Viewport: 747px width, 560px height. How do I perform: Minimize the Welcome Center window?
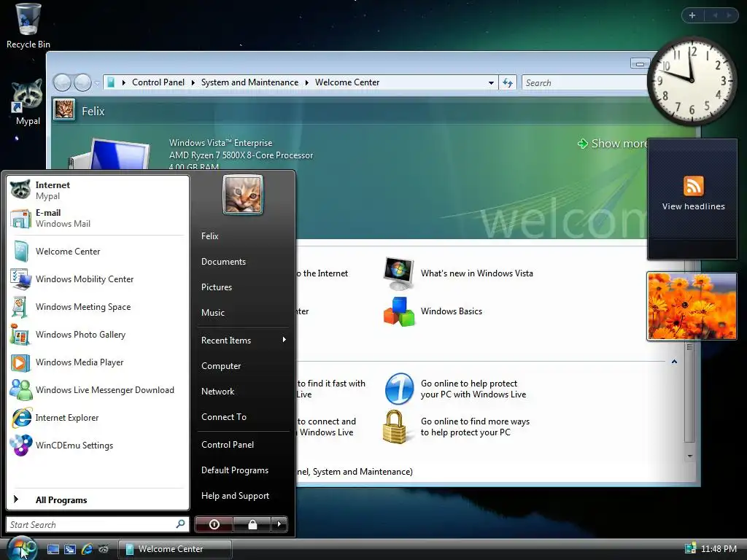tap(640, 63)
